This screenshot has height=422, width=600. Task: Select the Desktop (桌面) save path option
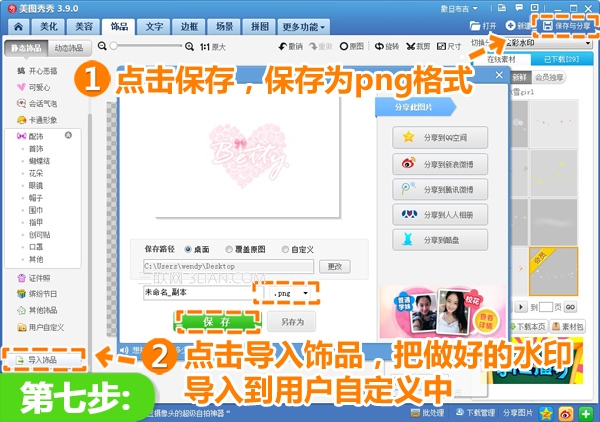(x=189, y=248)
